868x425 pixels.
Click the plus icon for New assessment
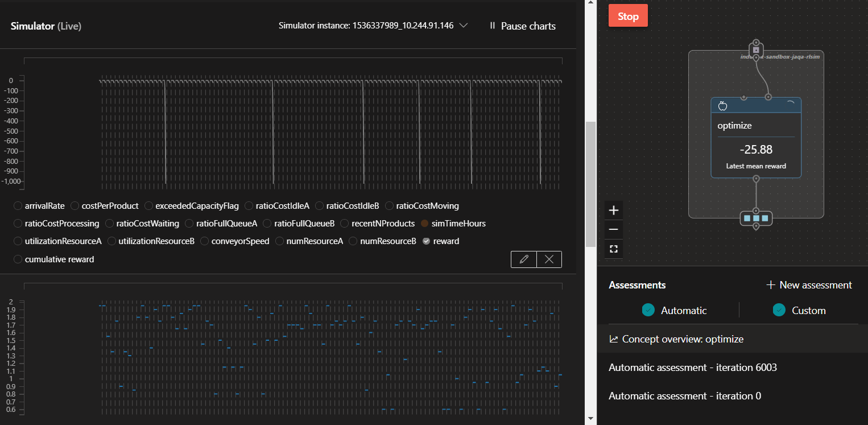click(x=771, y=285)
